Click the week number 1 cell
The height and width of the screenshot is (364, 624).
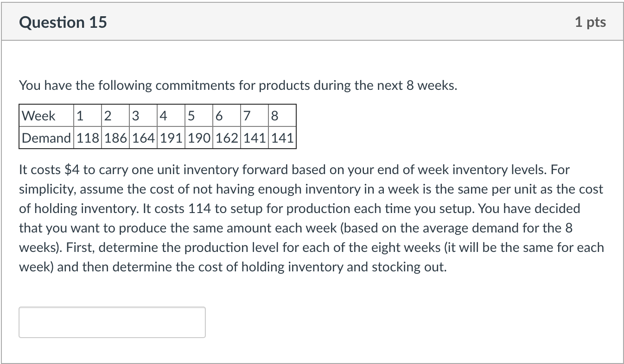[x=88, y=116]
